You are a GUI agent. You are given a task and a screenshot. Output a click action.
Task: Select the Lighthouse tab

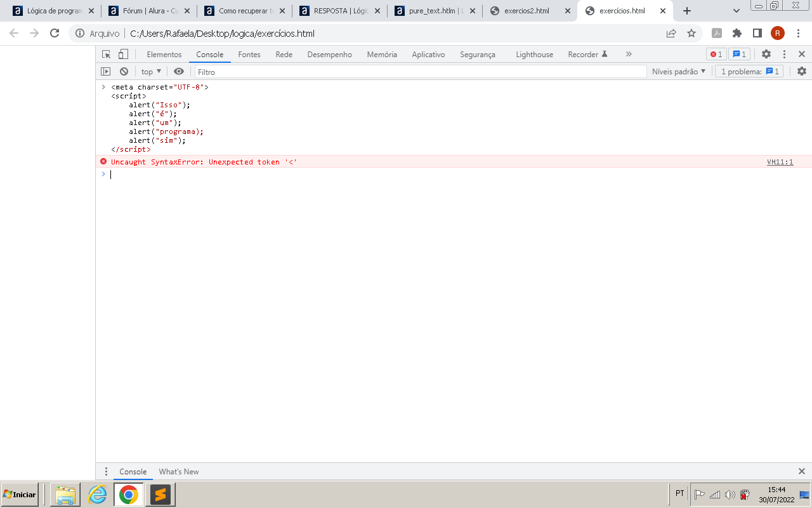click(534, 55)
